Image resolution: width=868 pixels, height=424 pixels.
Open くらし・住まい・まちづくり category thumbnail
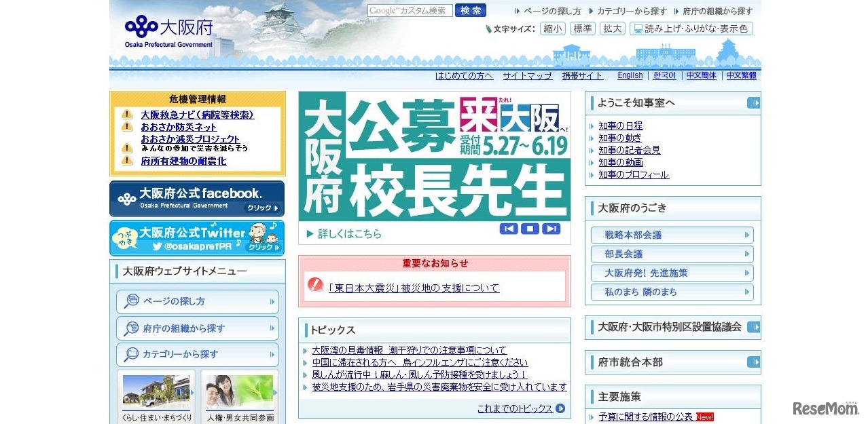click(x=157, y=398)
